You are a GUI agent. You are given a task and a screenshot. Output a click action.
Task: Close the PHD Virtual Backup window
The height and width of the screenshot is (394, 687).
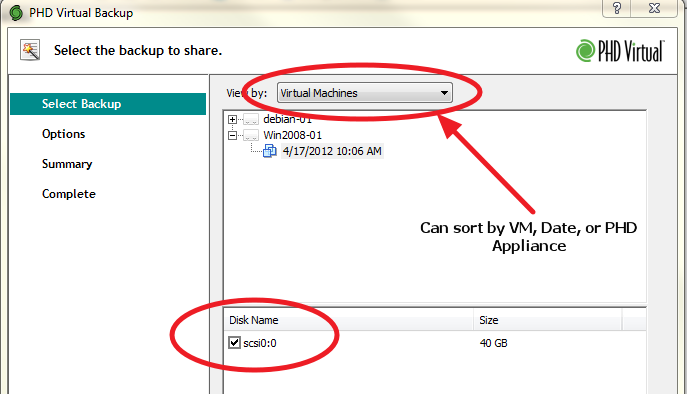(x=654, y=8)
